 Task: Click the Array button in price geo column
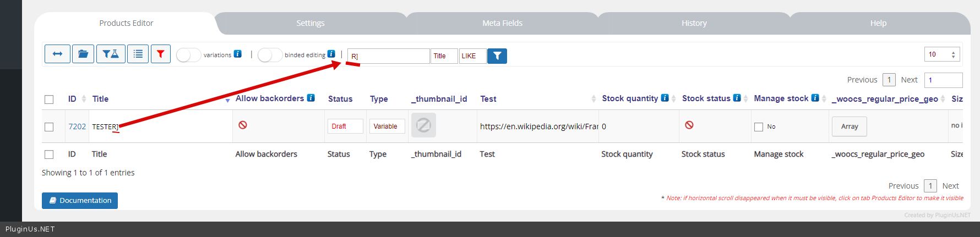[x=849, y=126]
